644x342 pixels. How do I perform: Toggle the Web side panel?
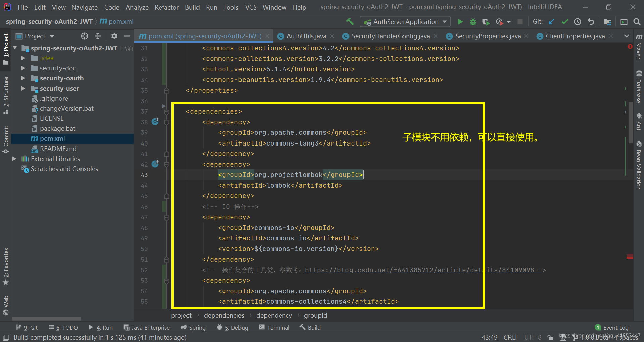tap(6, 305)
